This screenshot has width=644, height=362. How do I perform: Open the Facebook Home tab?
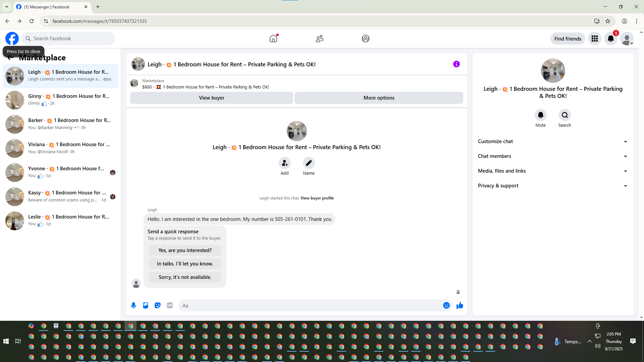pos(273,39)
